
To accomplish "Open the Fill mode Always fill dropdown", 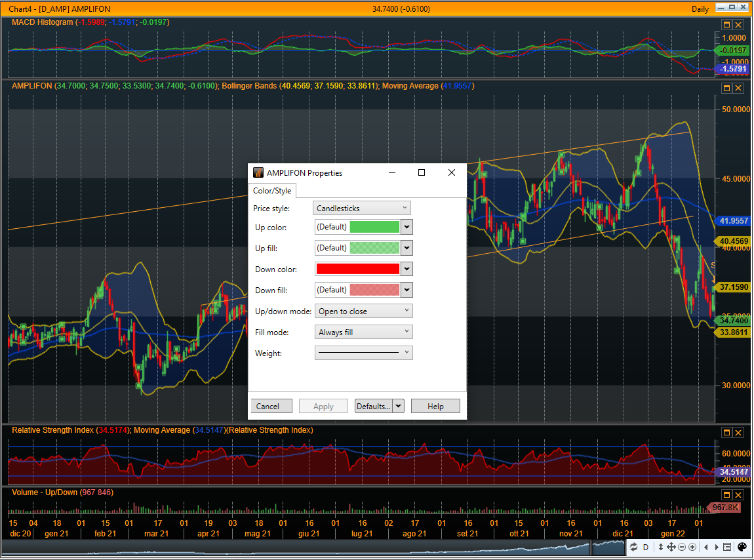I will click(363, 332).
